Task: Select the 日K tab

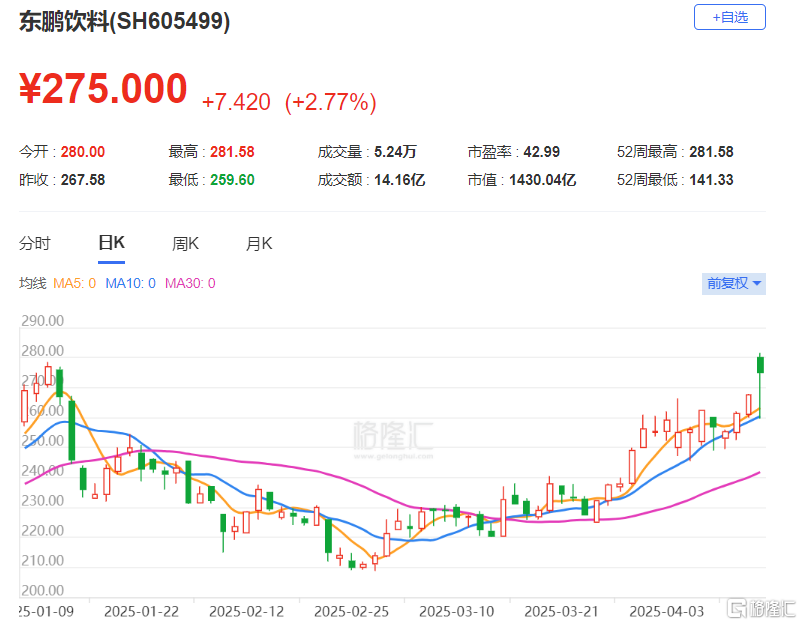Action: (112, 243)
